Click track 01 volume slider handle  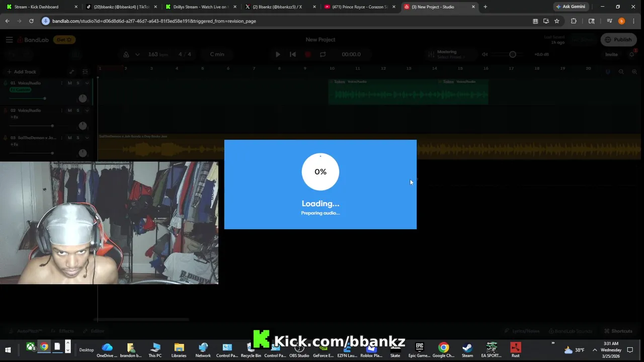[44, 99]
